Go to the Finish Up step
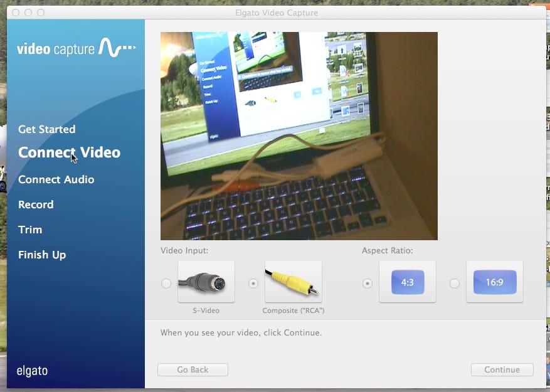 click(42, 255)
